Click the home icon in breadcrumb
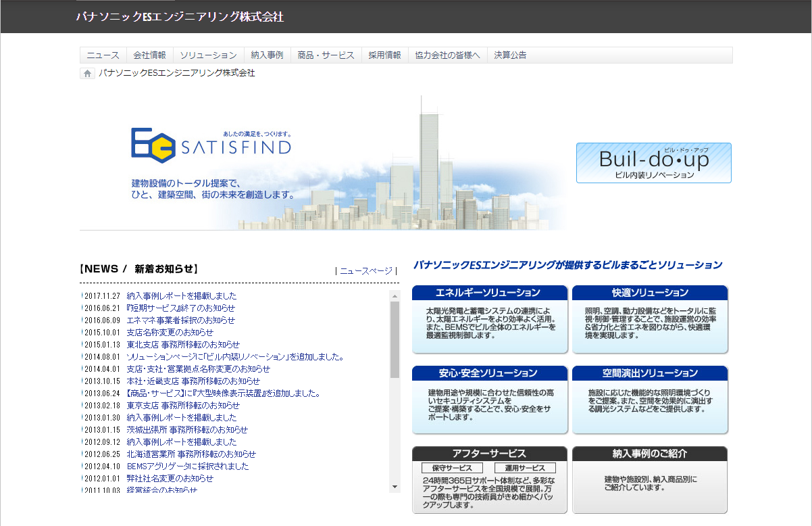This screenshot has height=526, width=812. click(x=87, y=74)
